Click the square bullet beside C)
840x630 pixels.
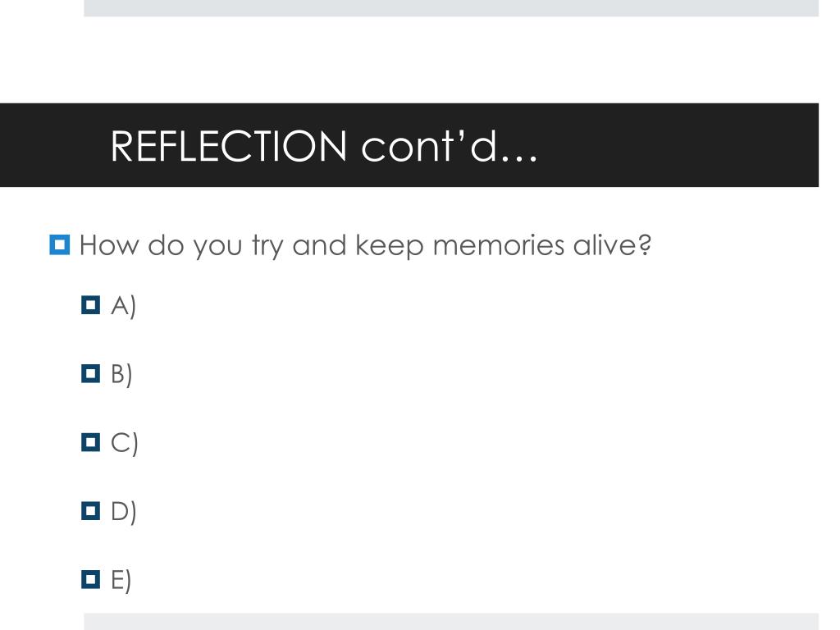pyautogui.click(x=90, y=442)
